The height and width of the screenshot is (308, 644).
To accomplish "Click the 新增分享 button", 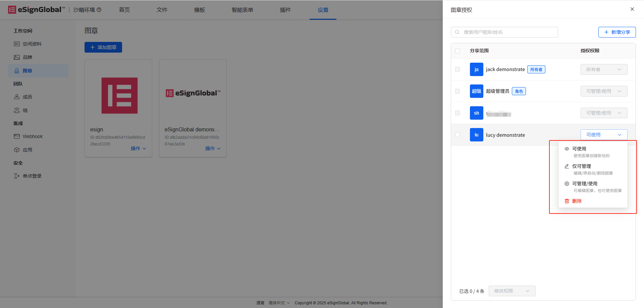I will tap(617, 32).
